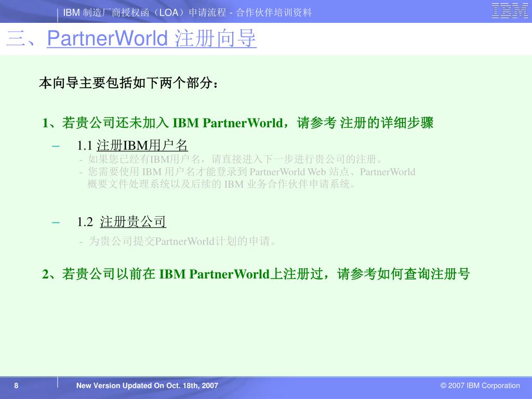The image size is (532, 399).
Task: Click the footer text New Version Updated On Oct. 18th, 2007
Action: coord(147,385)
